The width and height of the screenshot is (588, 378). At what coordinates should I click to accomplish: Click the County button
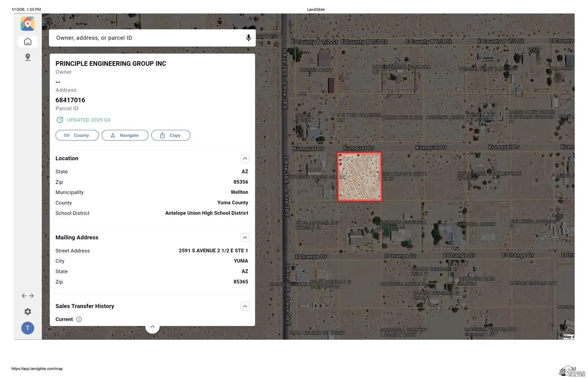(77, 135)
